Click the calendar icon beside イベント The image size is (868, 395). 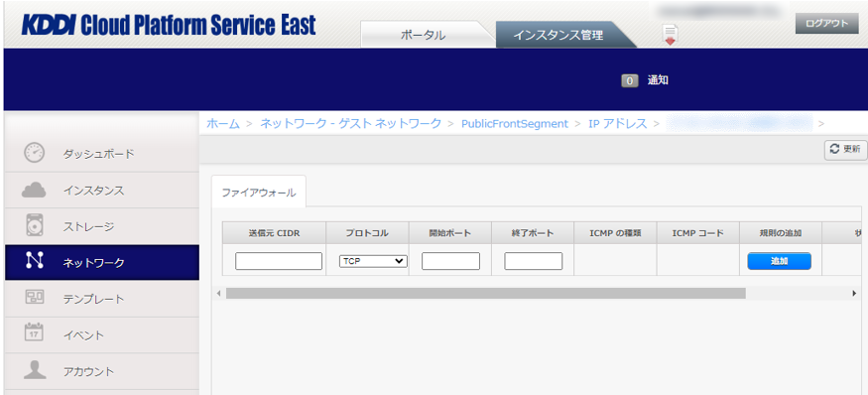pyautogui.click(x=35, y=331)
